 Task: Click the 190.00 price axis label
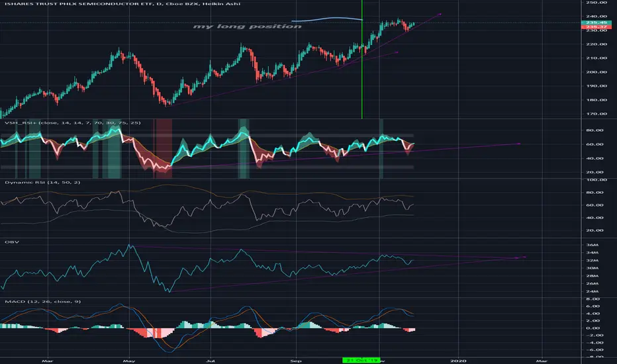pos(596,86)
